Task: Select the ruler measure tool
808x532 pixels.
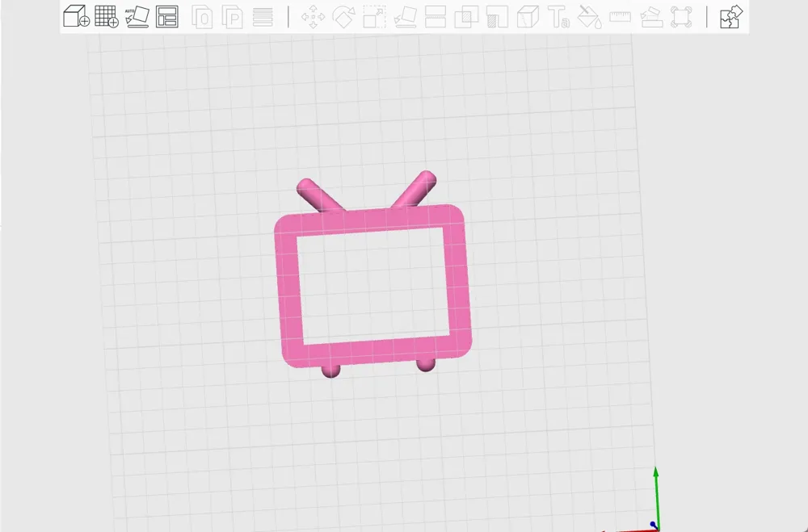Action: (x=620, y=17)
